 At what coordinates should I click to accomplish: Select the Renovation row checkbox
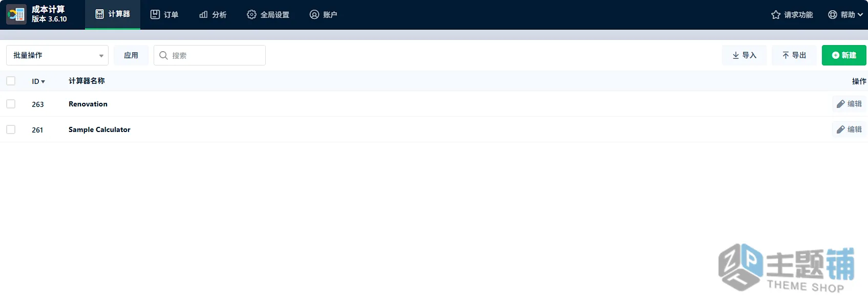pos(11,104)
